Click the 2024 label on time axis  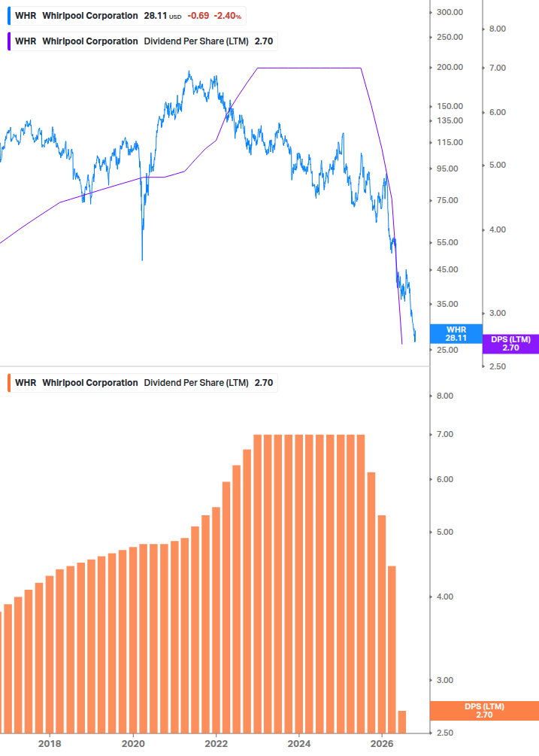tap(299, 744)
